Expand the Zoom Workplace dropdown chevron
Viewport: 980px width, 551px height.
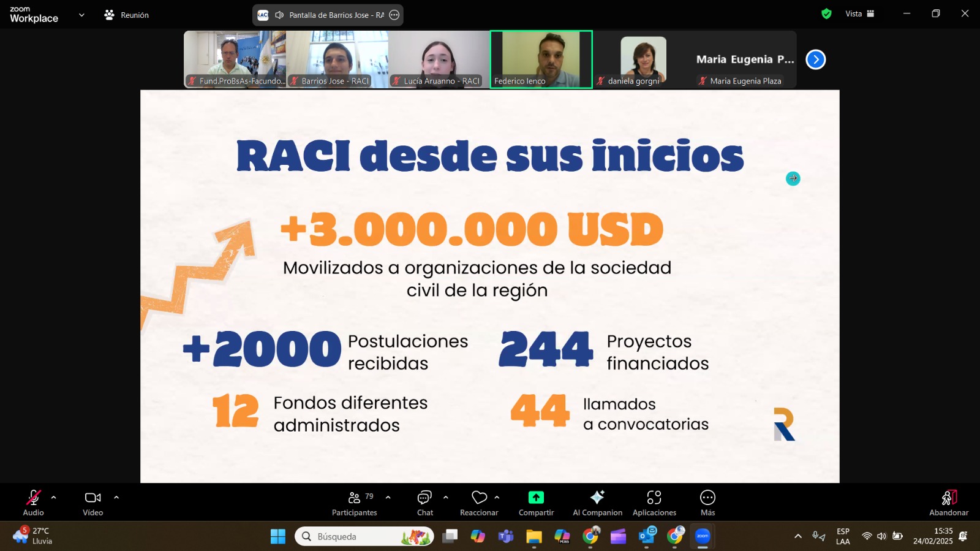click(x=81, y=15)
